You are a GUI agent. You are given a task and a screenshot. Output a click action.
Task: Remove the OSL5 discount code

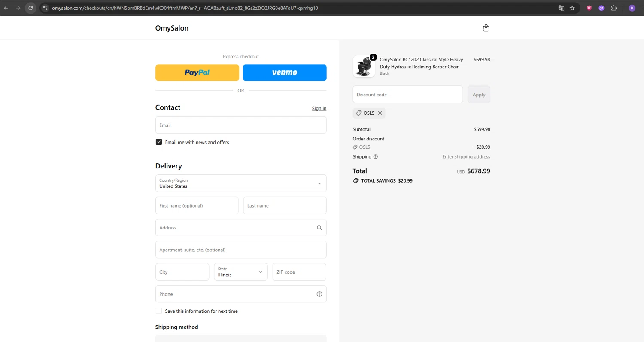point(380,113)
